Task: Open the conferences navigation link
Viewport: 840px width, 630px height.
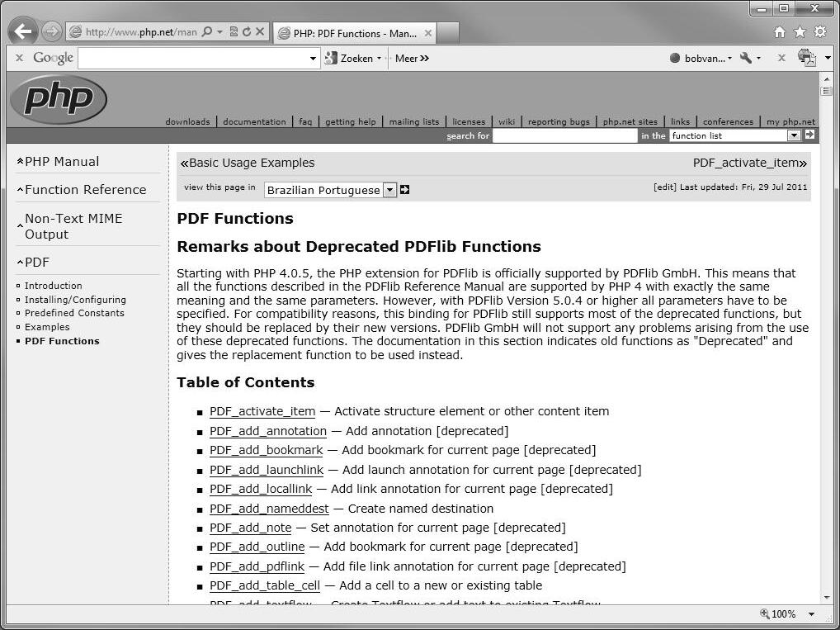Action: pos(728,121)
